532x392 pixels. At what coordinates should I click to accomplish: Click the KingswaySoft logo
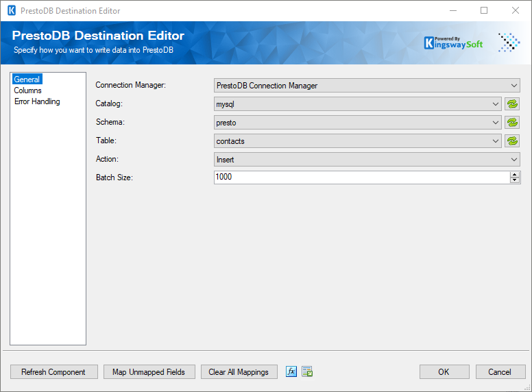coord(453,42)
